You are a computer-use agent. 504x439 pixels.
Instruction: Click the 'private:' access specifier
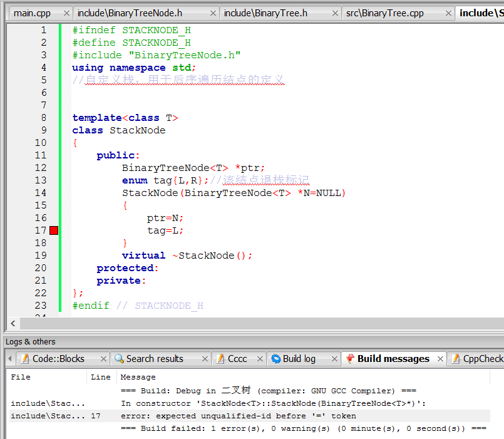tap(121, 281)
